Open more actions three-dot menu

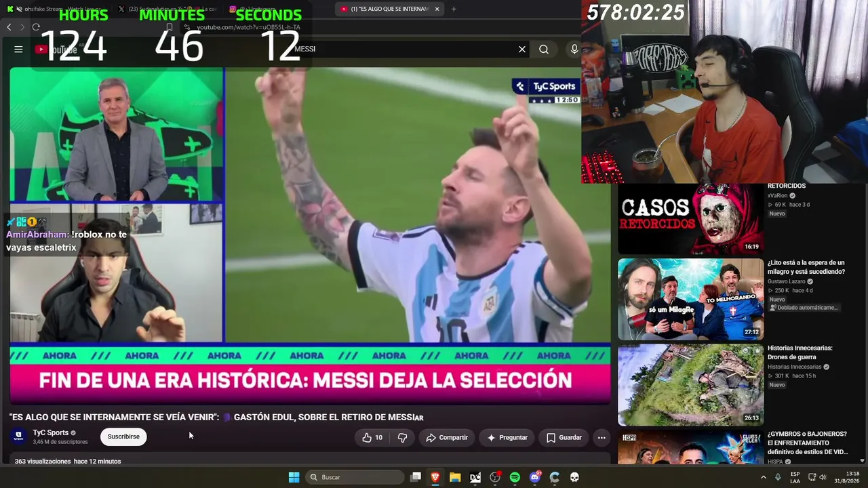pos(601,437)
